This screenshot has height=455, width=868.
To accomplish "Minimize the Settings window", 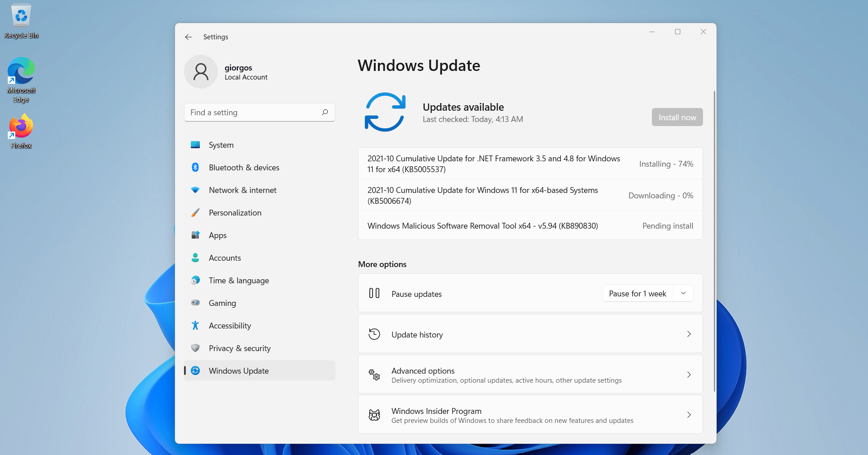I will 652,32.
